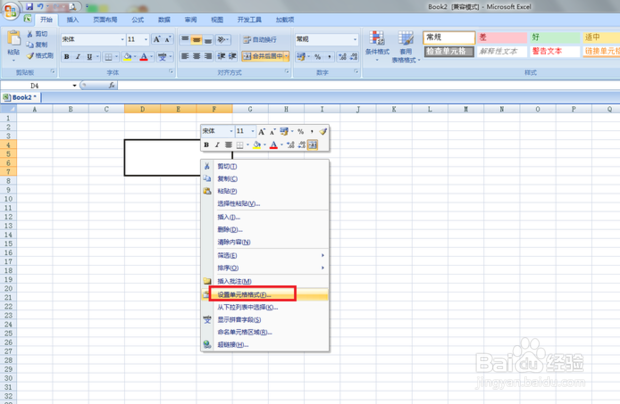Open the Name Box dropdown arrow
Image resolution: width=620 pixels, height=404 pixels.
(x=74, y=85)
